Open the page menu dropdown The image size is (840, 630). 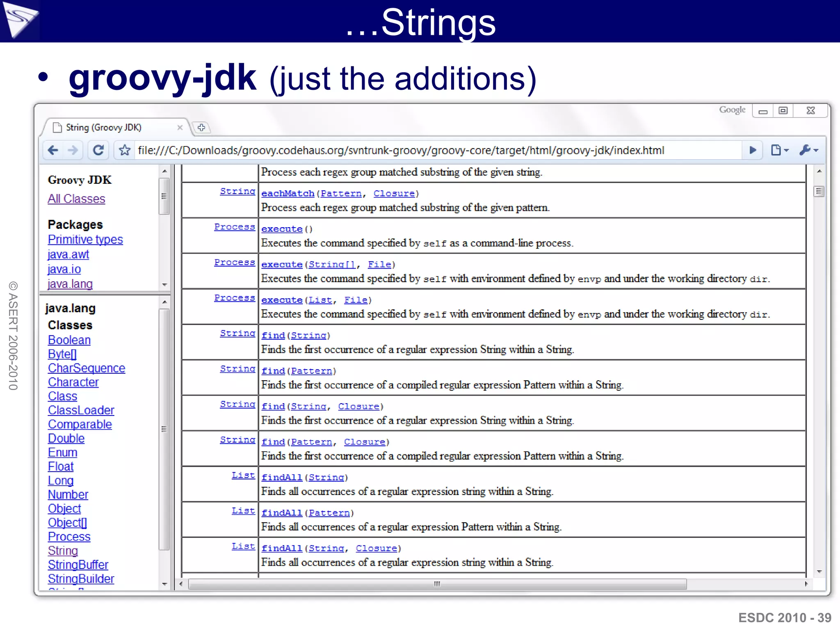coord(780,150)
